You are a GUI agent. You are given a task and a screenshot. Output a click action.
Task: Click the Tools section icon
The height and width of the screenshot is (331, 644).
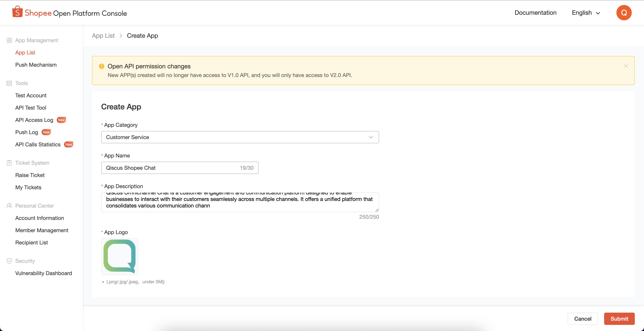[x=9, y=83]
